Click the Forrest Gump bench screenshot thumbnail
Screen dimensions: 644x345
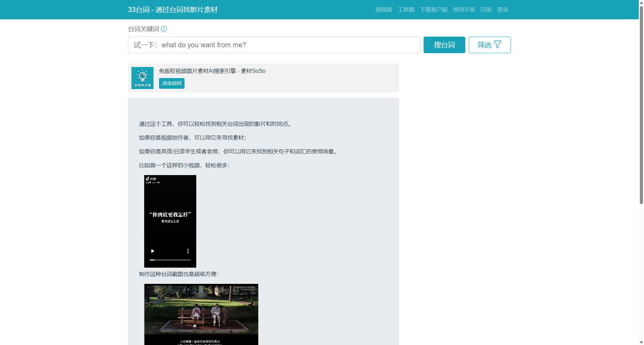201,314
